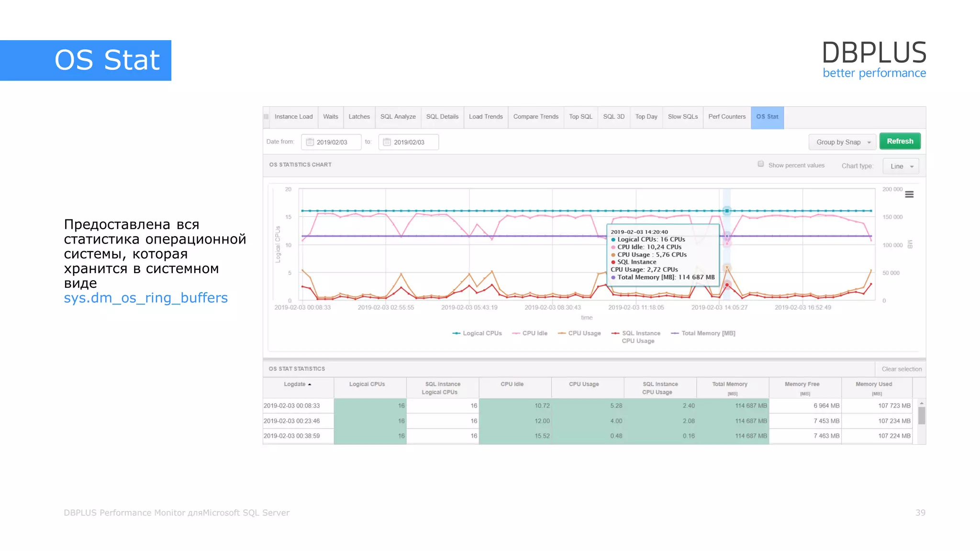Open the Chart type Line dropdown
The width and height of the screenshot is (980, 551).
pos(901,166)
